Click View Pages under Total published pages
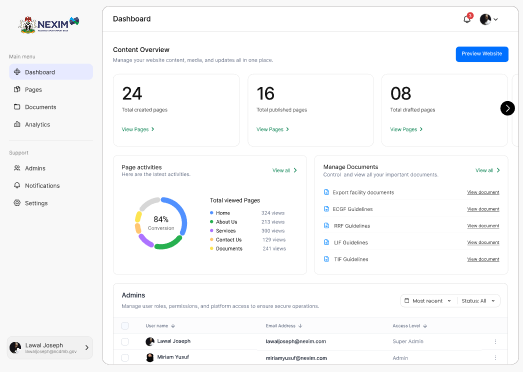Viewport: 524px width, 372px height. [x=272, y=129]
